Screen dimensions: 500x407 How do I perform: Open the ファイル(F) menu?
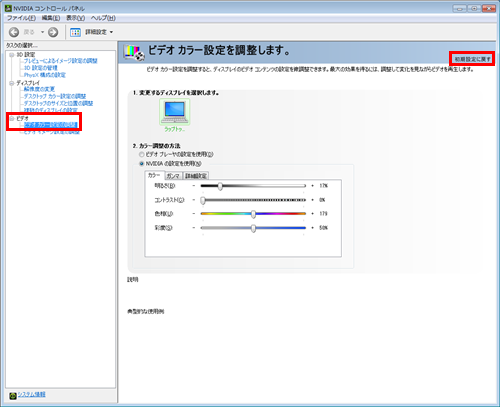[21, 18]
